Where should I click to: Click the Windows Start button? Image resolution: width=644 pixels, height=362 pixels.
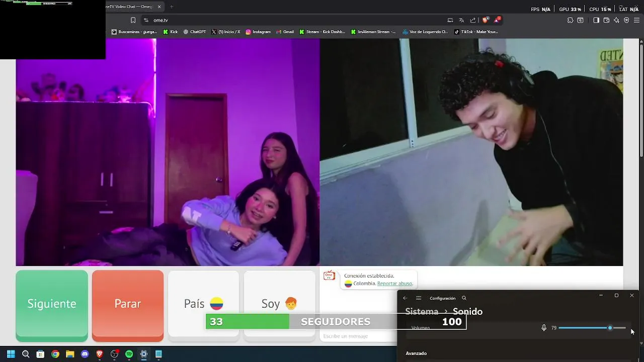pos(11,354)
